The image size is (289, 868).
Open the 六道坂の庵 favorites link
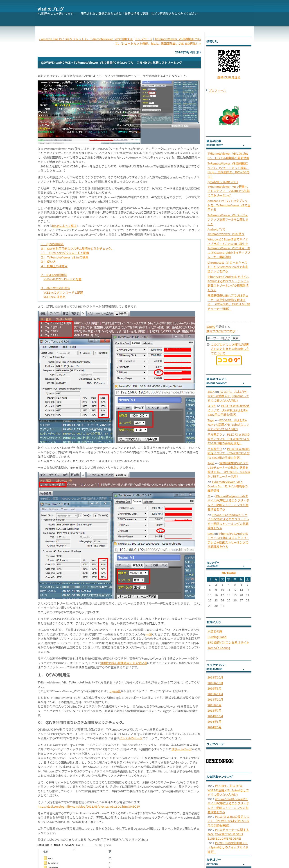point(215,631)
